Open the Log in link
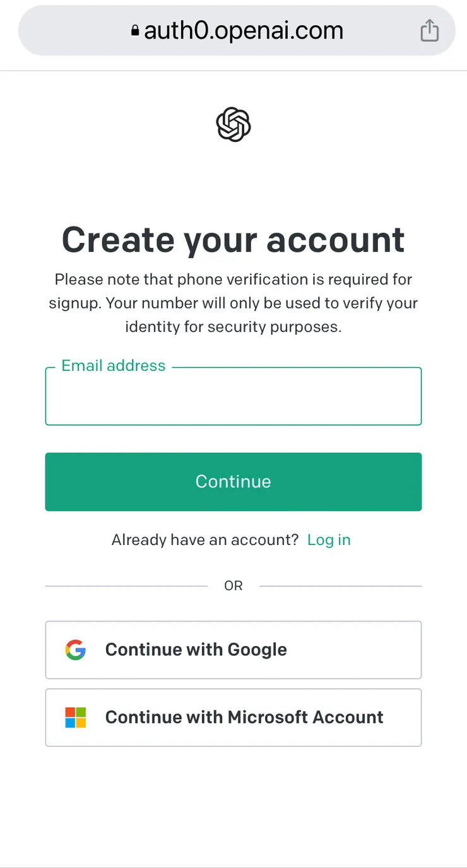Image resolution: width=467 pixels, height=868 pixels. click(x=329, y=540)
